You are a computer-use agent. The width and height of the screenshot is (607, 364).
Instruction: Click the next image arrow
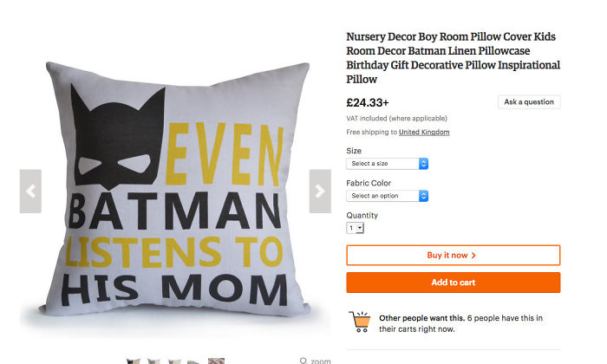click(319, 191)
